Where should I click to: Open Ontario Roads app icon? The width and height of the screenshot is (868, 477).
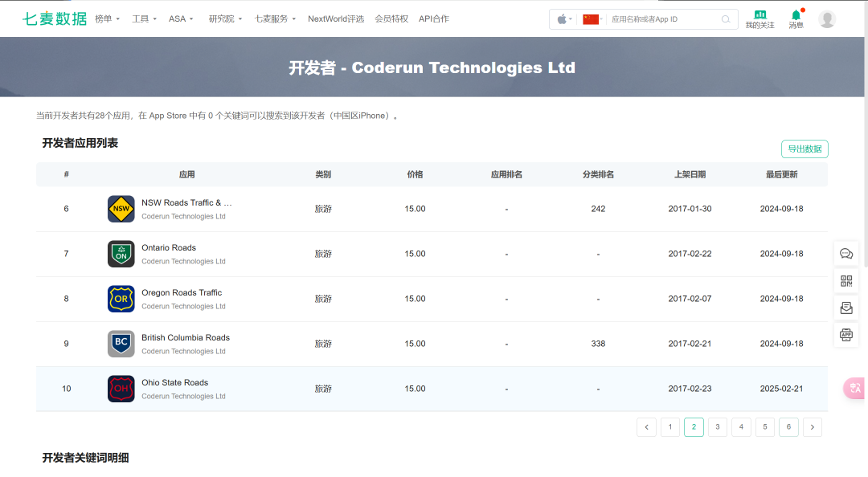pyautogui.click(x=121, y=254)
